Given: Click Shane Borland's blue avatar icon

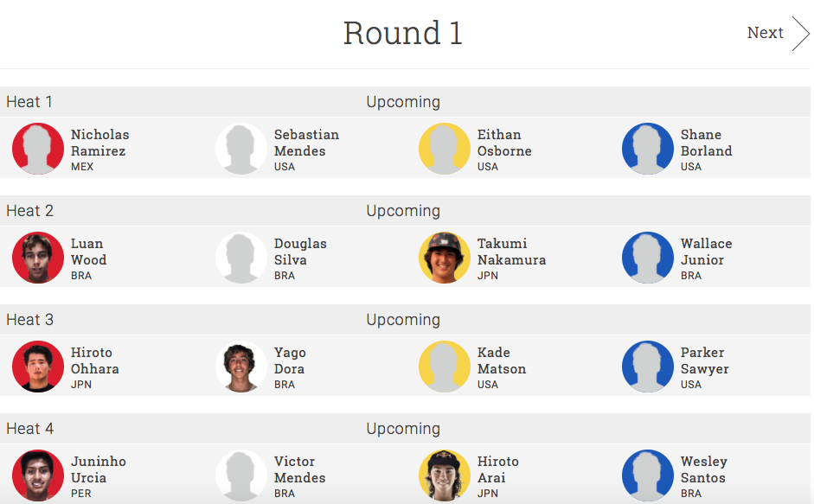Looking at the screenshot, I should coord(648,149).
